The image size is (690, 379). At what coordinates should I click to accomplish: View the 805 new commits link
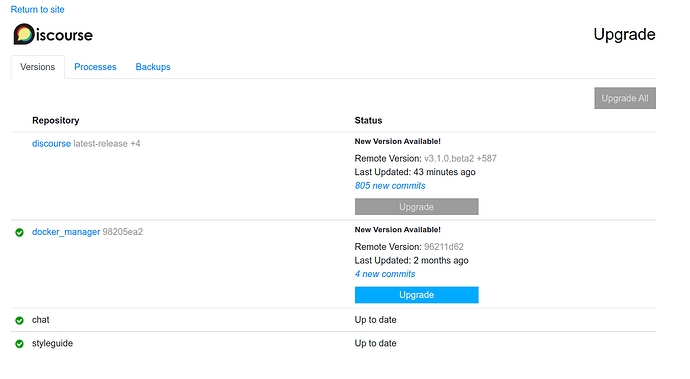pos(390,186)
